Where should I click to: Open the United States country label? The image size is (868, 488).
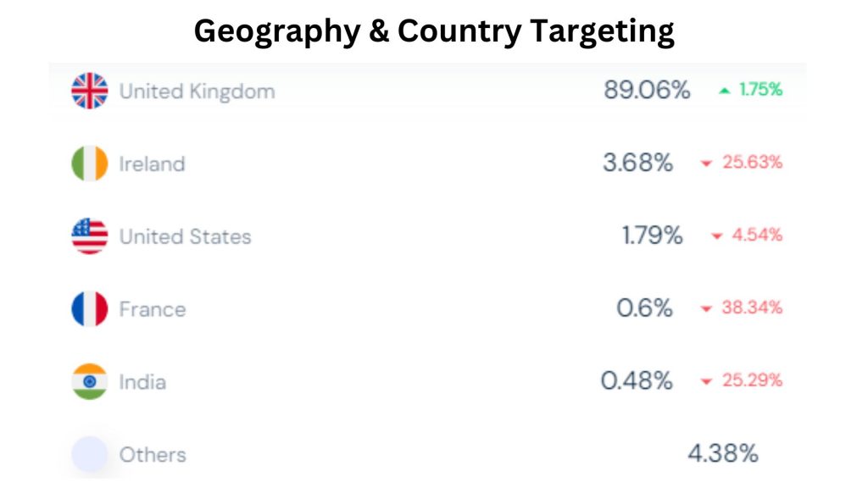coord(186,237)
